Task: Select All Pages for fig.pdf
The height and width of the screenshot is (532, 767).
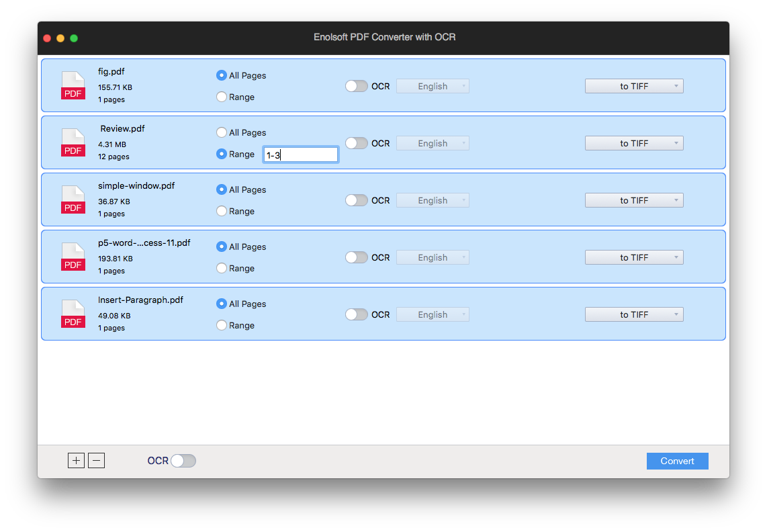Action: click(x=222, y=75)
